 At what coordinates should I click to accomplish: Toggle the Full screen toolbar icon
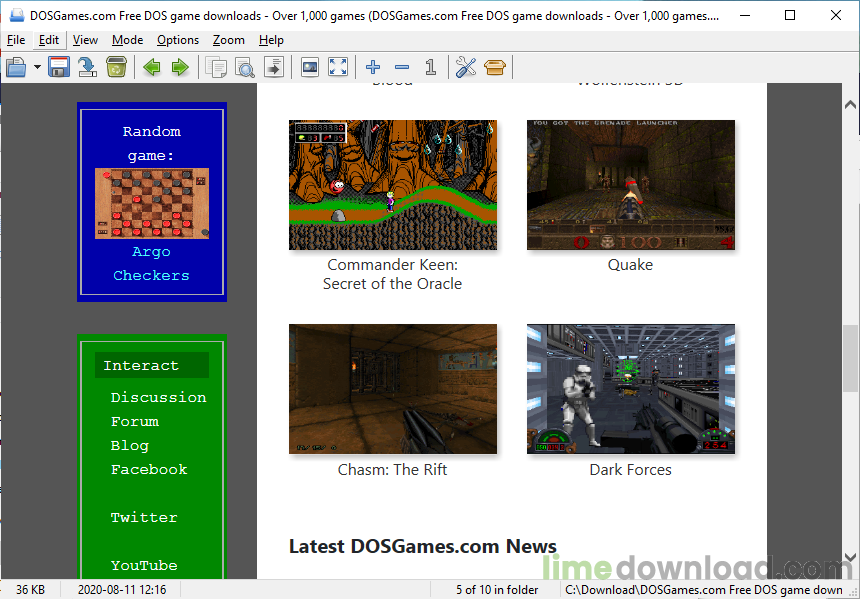coord(338,67)
